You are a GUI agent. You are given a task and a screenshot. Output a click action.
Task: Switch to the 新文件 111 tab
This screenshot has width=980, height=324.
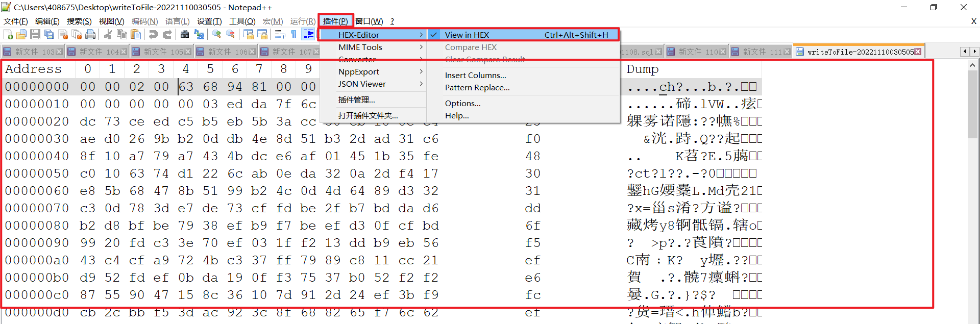761,52
